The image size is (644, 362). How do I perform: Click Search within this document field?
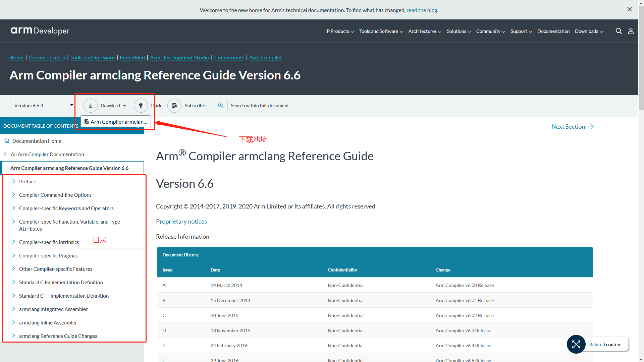pos(260,106)
